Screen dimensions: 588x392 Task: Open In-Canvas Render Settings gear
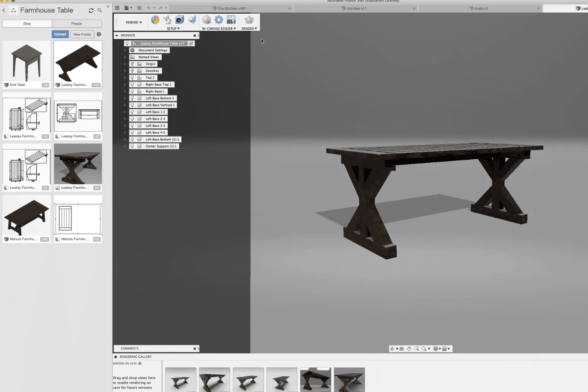pos(219,20)
